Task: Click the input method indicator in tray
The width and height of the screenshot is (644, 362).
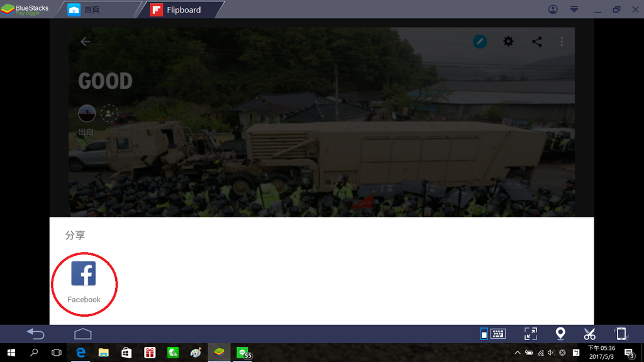Action: [x=576, y=353]
